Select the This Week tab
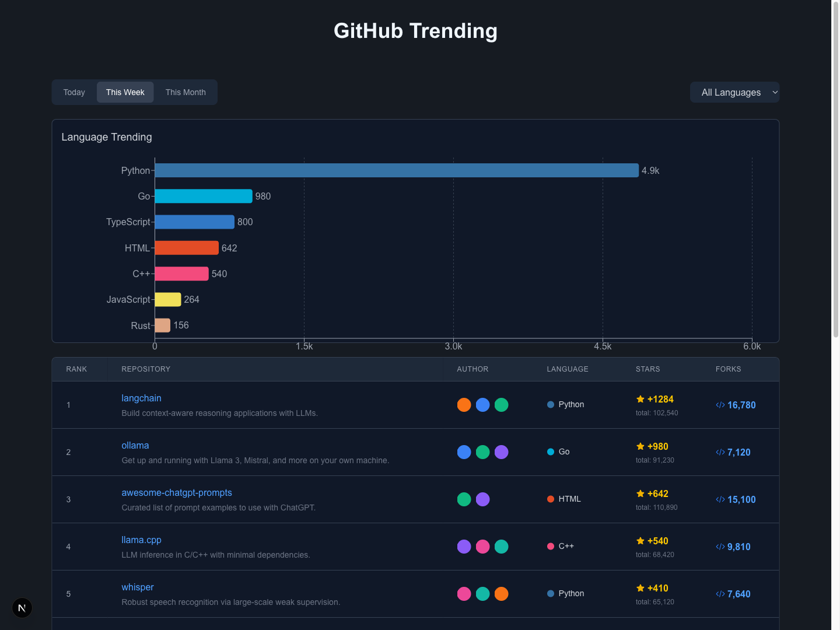The width and height of the screenshot is (840, 630). pos(125,92)
